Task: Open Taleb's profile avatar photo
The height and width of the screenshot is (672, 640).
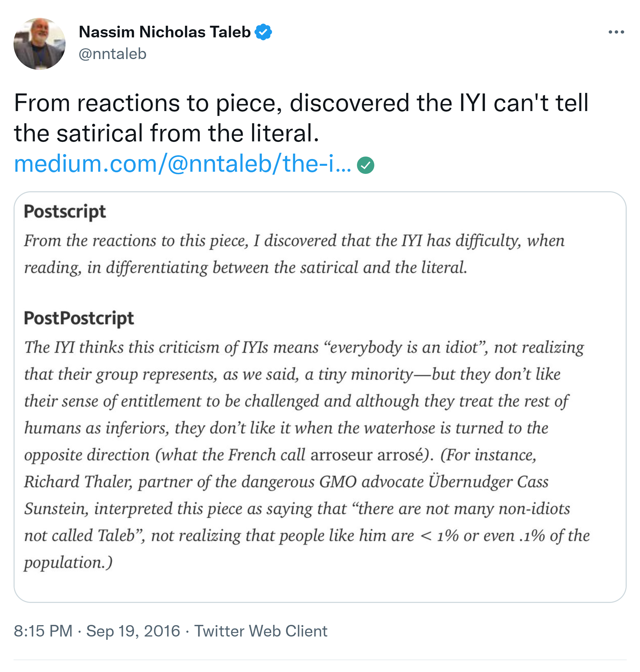Action: point(40,44)
